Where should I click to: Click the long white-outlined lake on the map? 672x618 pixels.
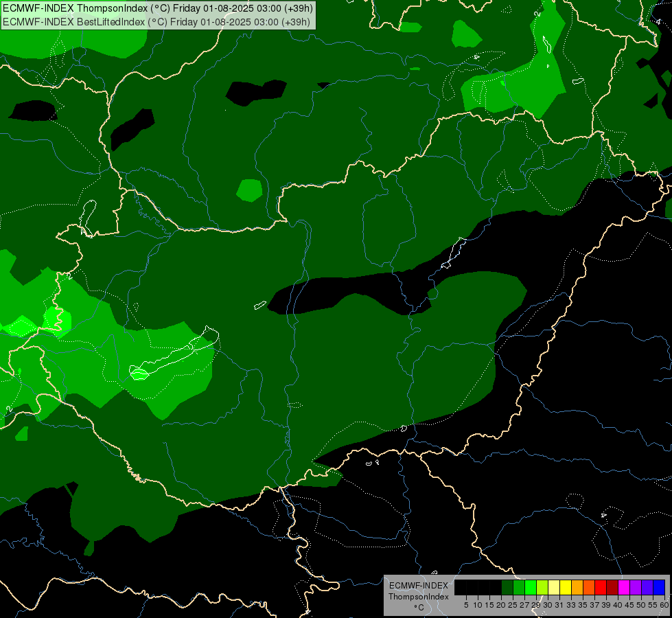click(x=174, y=354)
